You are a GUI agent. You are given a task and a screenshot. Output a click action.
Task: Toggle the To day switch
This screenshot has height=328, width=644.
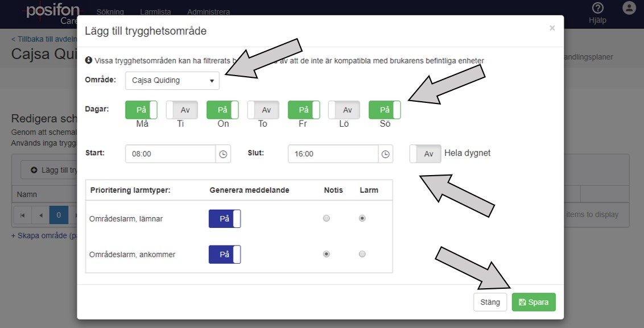(x=263, y=110)
